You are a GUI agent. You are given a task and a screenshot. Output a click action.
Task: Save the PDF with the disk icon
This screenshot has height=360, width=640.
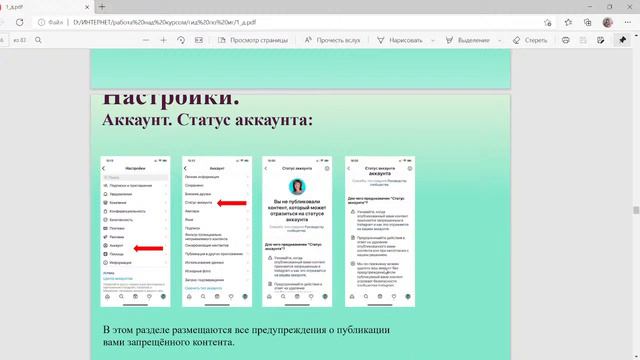pyautogui.click(x=583, y=40)
